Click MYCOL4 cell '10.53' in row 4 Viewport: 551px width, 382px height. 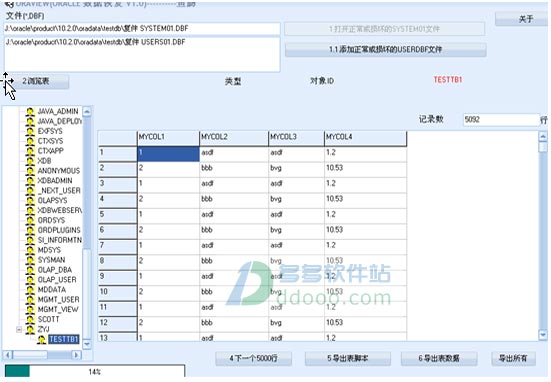(365, 199)
